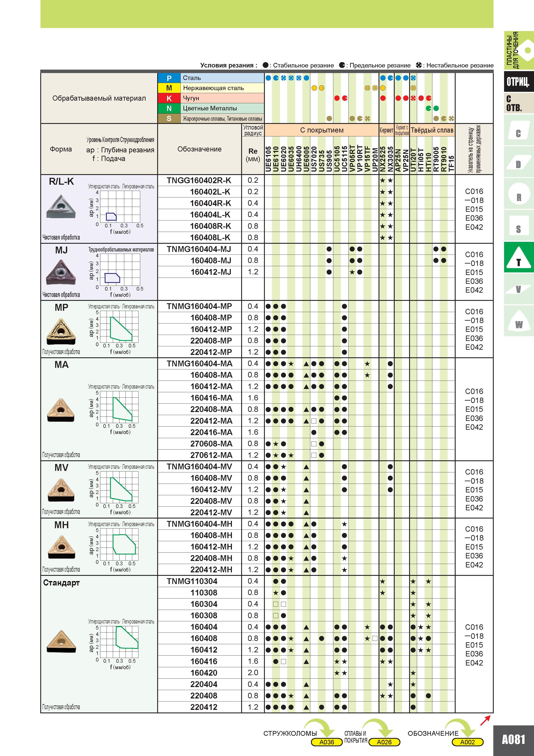Follow the A002 designation page link
This screenshot has height=756, width=534.
tap(467, 742)
